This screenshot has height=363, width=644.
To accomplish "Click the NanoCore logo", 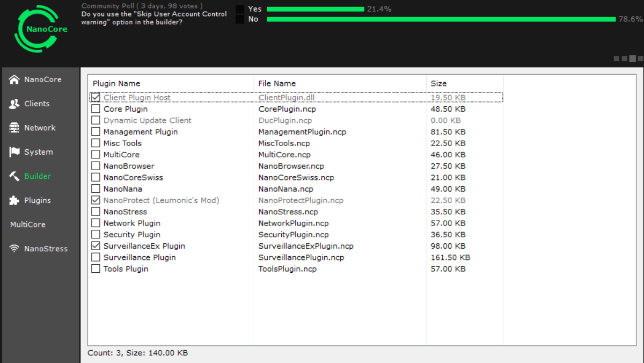I will (x=41, y=28).
